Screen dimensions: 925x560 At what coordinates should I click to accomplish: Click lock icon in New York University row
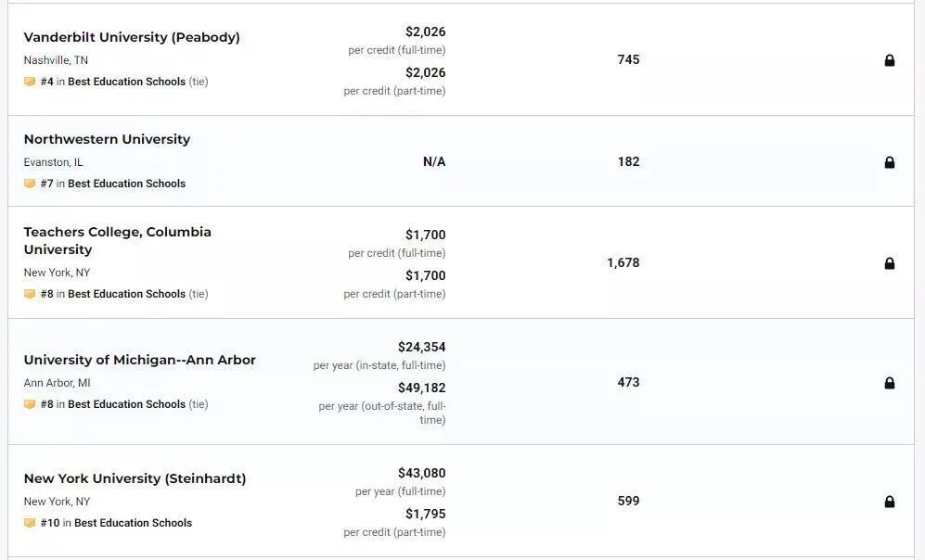point(889,502)
